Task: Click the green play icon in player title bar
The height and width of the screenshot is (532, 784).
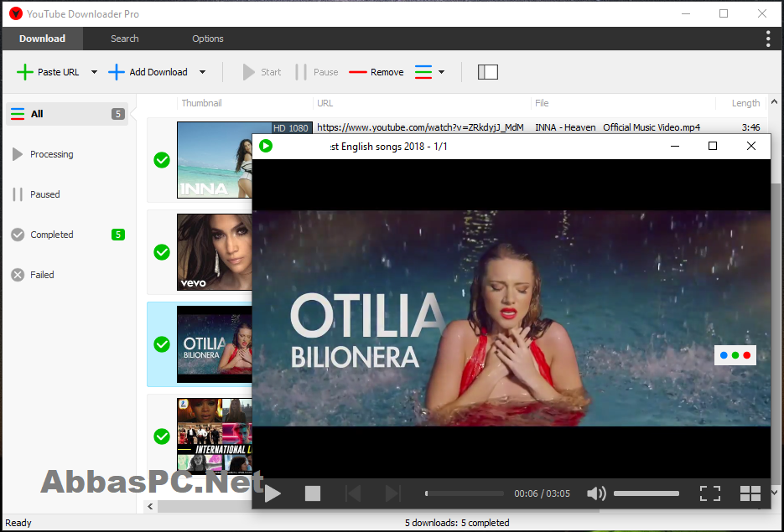Action: [266, 146]
